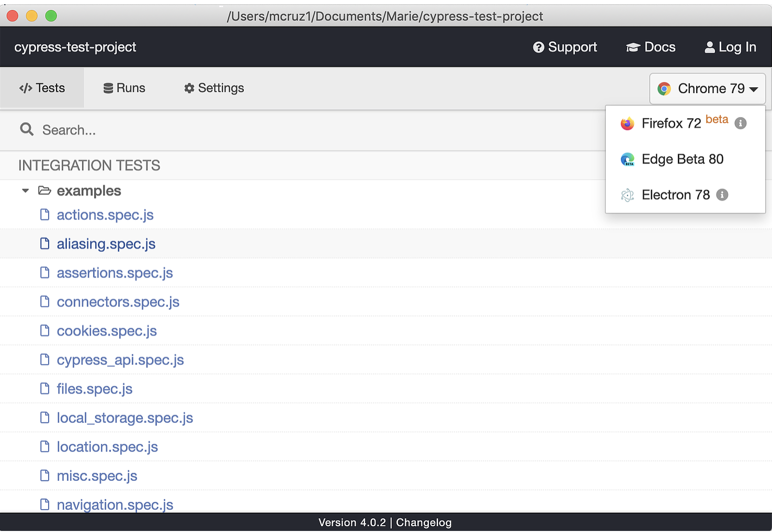This screenshot has height=532, width=772.
Task: Open connectors.spec.js spec
Action: pyautogui.click(x=118, y=302)
